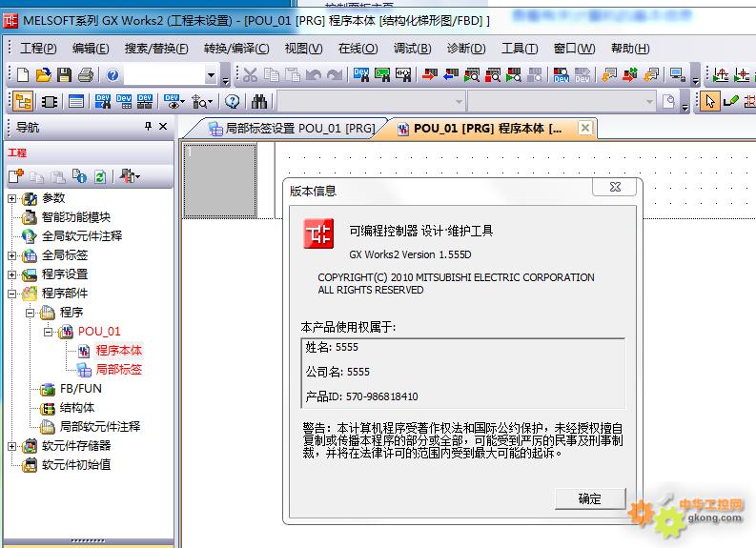Screen dimensions: 756x548
Task: Open the Dev eye watch dropdown arrow
Action: click(x=183, y=102)
